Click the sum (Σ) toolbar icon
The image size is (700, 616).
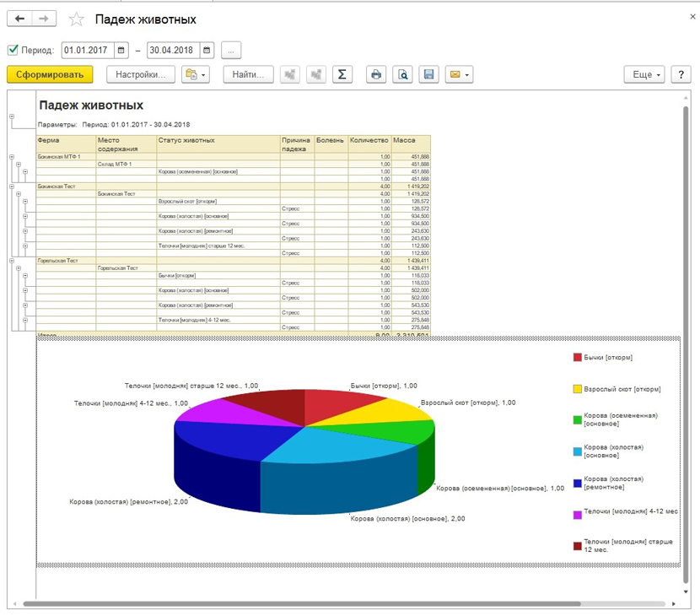point(342,74)
